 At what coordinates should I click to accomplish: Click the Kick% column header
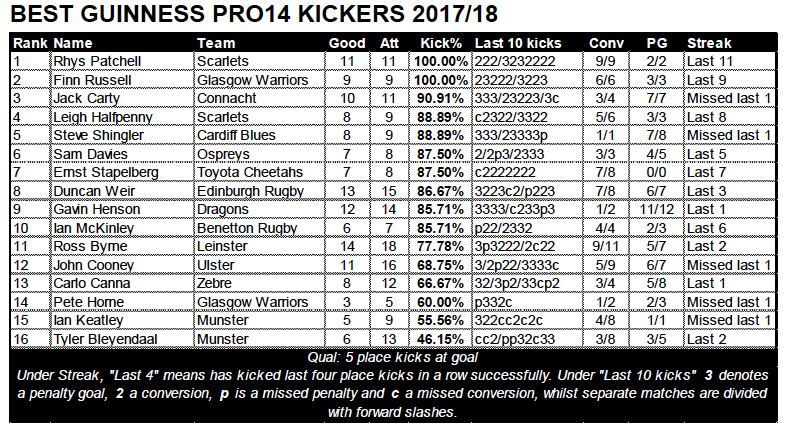[441, 43]
